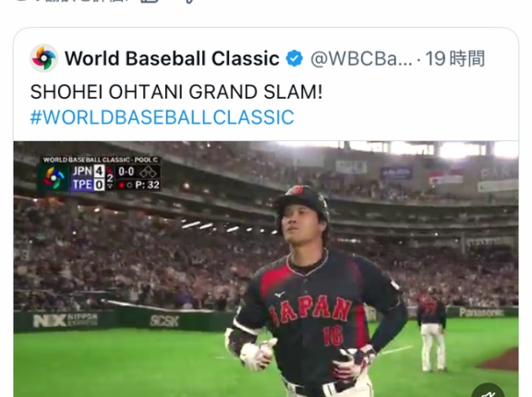Click the WBC logo in the scoreboard overlay
Image resolution: width=532 pixels, height=397 pixels.
coord(54,178)
